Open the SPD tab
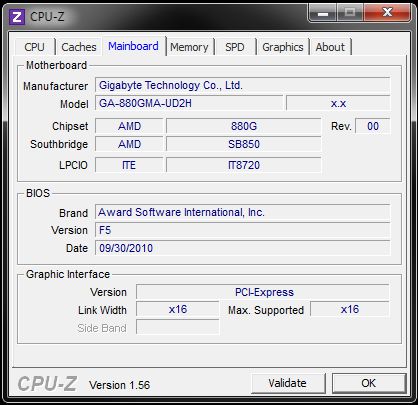This screenshot has height=405, width=418. pos(235,47)
